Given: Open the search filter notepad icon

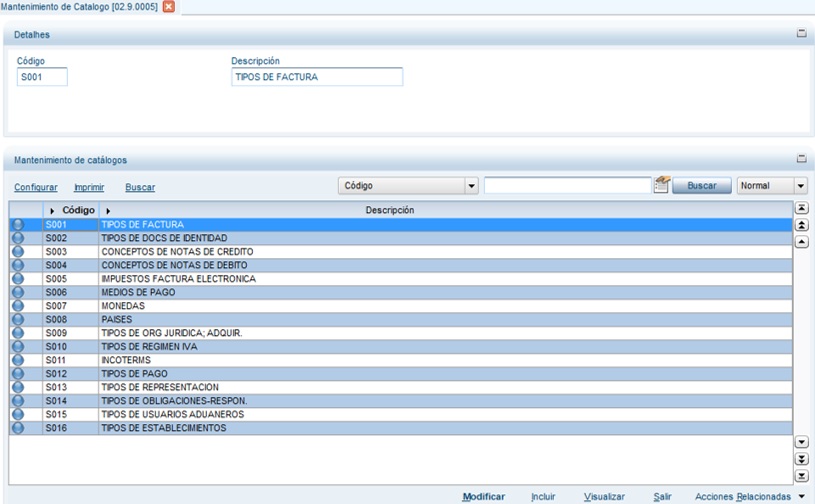Looking at the screenshot, I should (662, 184).
